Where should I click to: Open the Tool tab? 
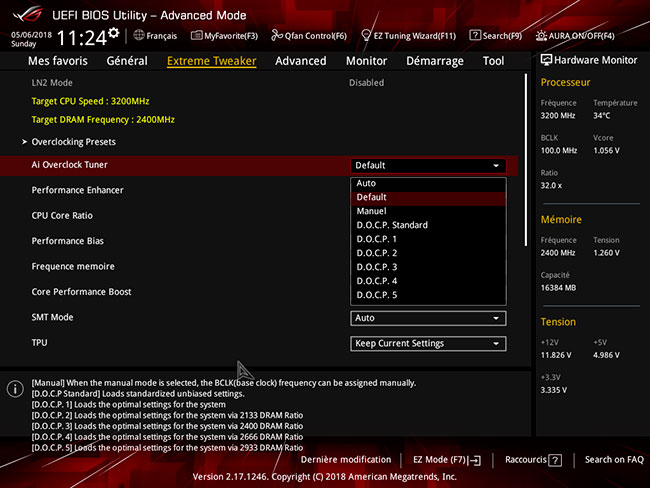(493, 61)
